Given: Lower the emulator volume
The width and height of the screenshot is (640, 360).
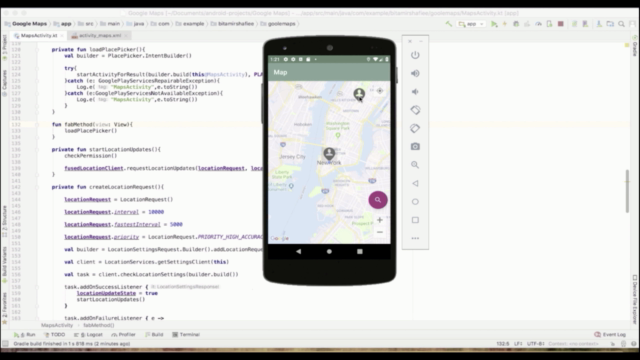Looking at the screenshot, I should coord(415,92).
